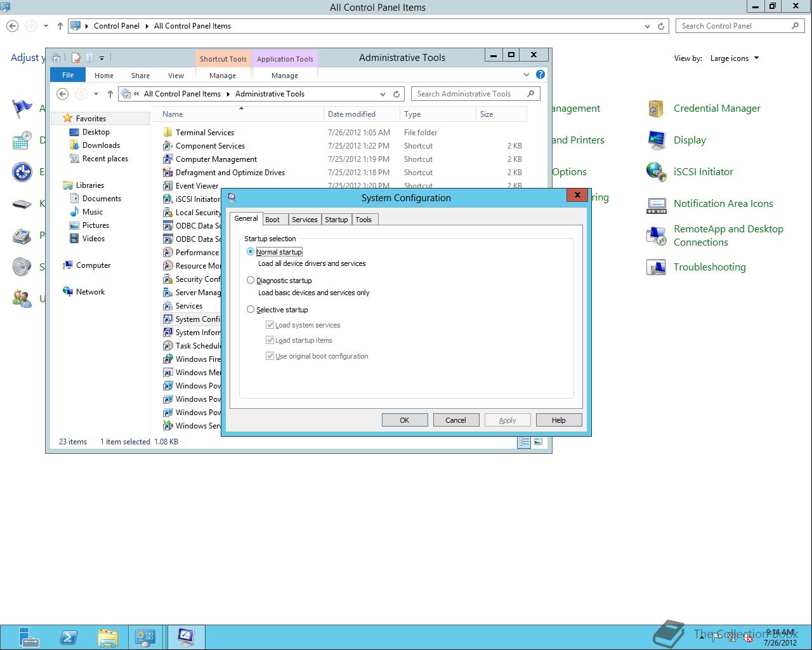Image resolution: width=812 pixels, height=650 pixels.
Task: Open Display icon in Control Panel
Action: click(x=656, y=140)
